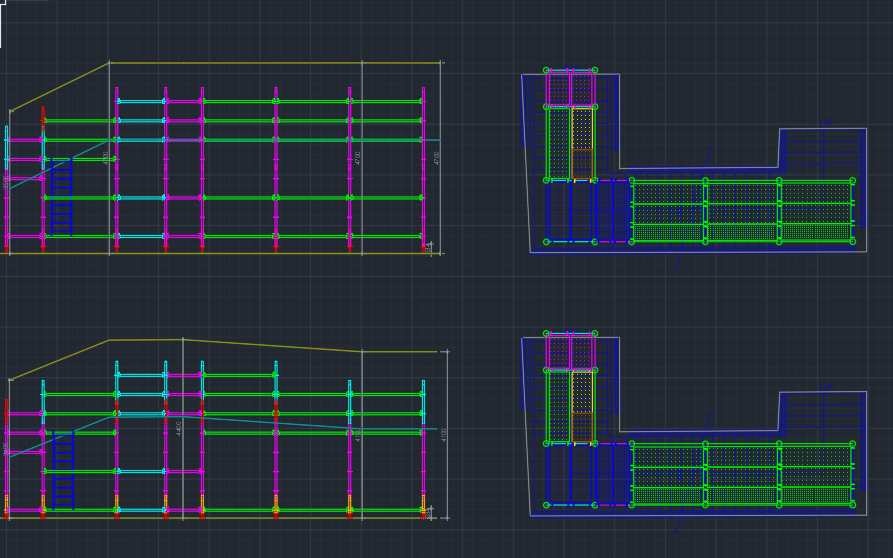Select the rightmost magenta standard, upper elevation

point(423,169)
